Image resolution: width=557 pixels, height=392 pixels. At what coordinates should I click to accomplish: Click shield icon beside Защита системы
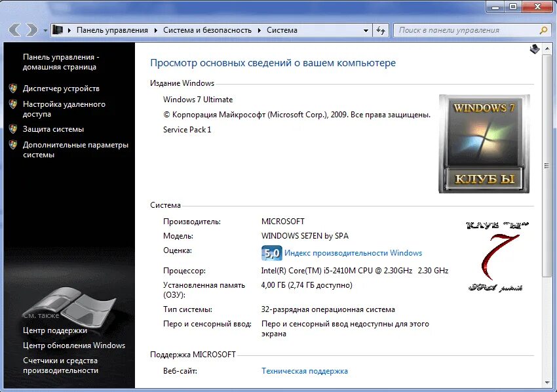[13, 129]
